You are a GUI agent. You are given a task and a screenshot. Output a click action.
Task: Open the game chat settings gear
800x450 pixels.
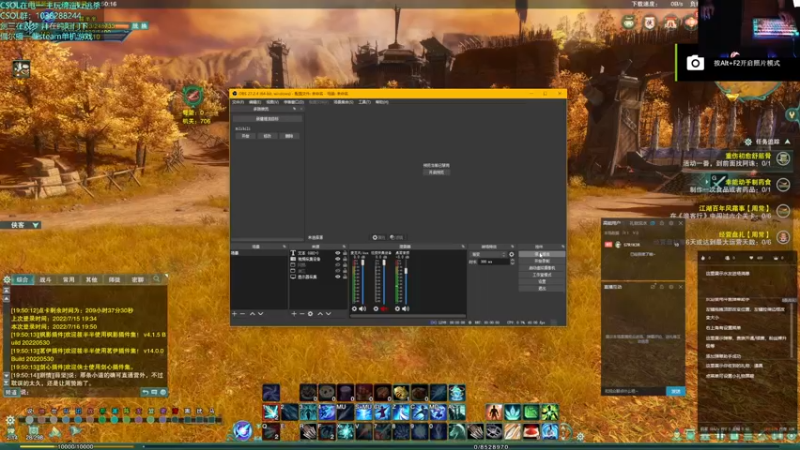coord(7,280)
